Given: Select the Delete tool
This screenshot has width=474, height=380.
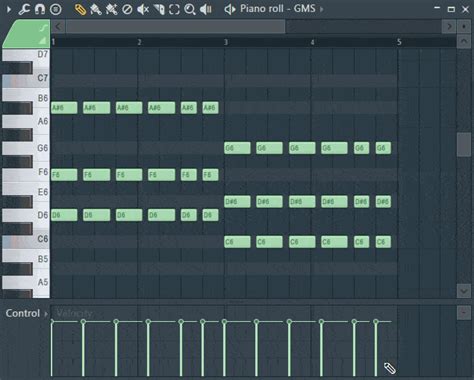Looking at the screenshot, I should tap(127, 9).
